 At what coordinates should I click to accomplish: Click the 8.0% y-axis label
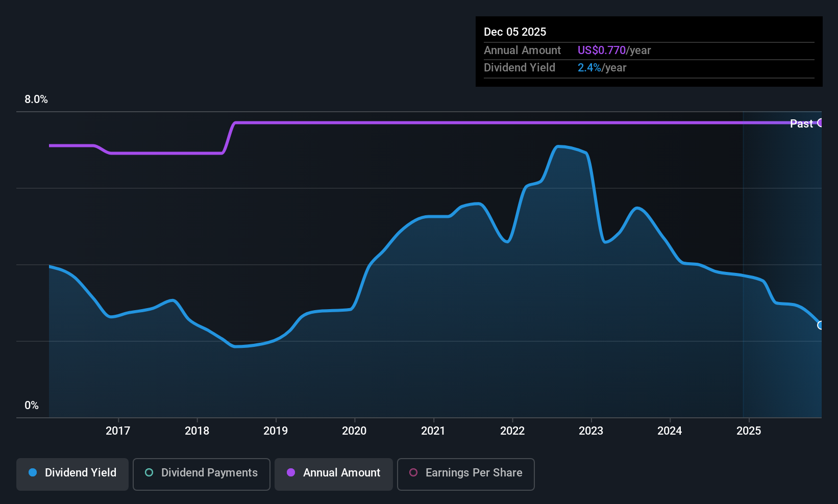36,99
